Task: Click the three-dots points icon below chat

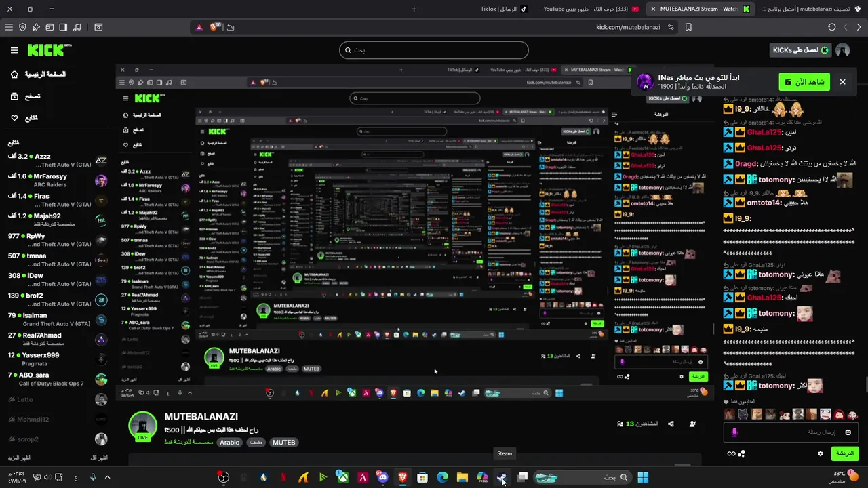Action: [x=742, y=453]
